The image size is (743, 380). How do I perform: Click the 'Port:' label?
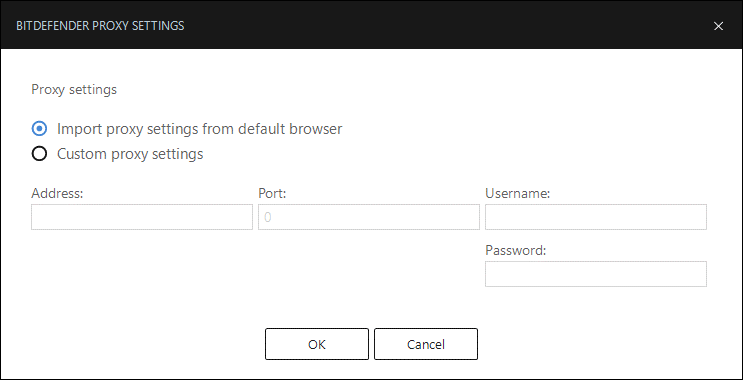[x=272, y=193]
